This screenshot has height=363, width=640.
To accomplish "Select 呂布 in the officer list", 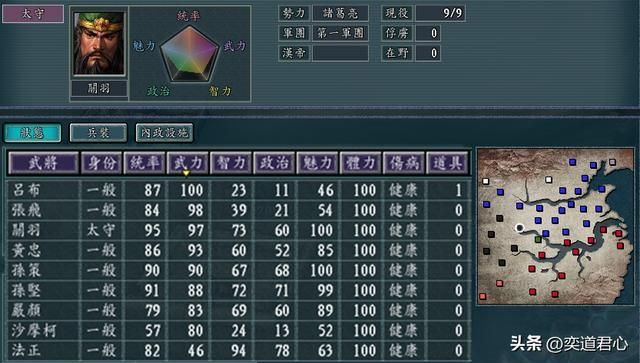I will coord(26,190).
